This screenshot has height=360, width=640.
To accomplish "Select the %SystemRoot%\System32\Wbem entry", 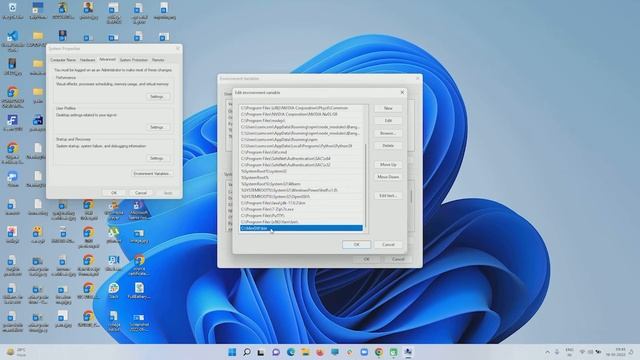I will click(301, 184).
